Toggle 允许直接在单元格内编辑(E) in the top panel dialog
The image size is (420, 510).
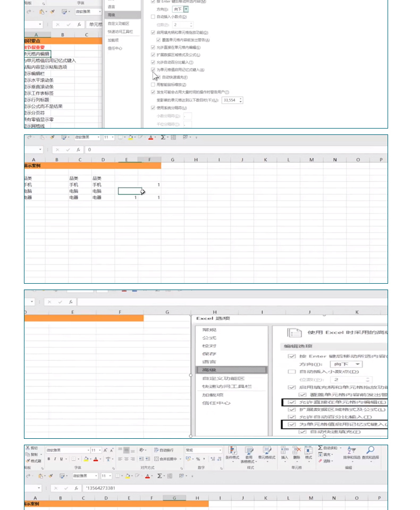click(153, 47)
